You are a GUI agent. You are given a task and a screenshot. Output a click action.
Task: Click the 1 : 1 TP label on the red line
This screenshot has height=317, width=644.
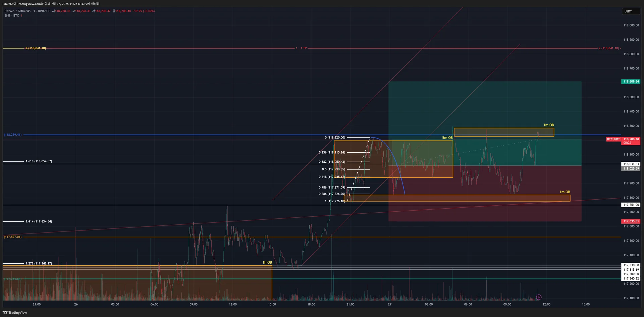coord(301,48)
